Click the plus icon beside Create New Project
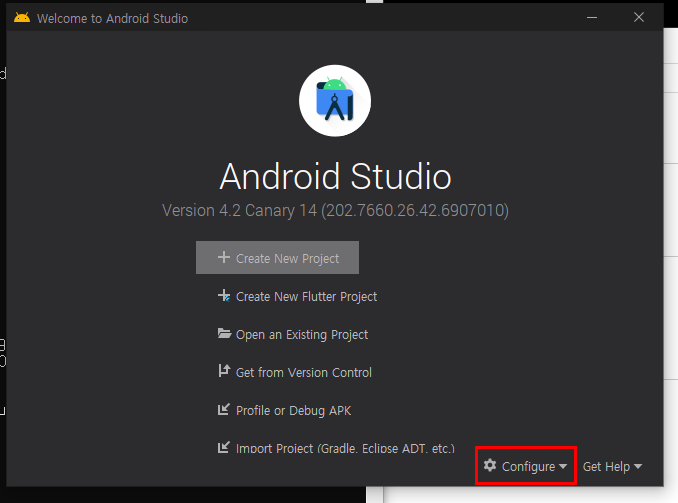Viewport: 678px width, 503px height. [x=224, y=257]
